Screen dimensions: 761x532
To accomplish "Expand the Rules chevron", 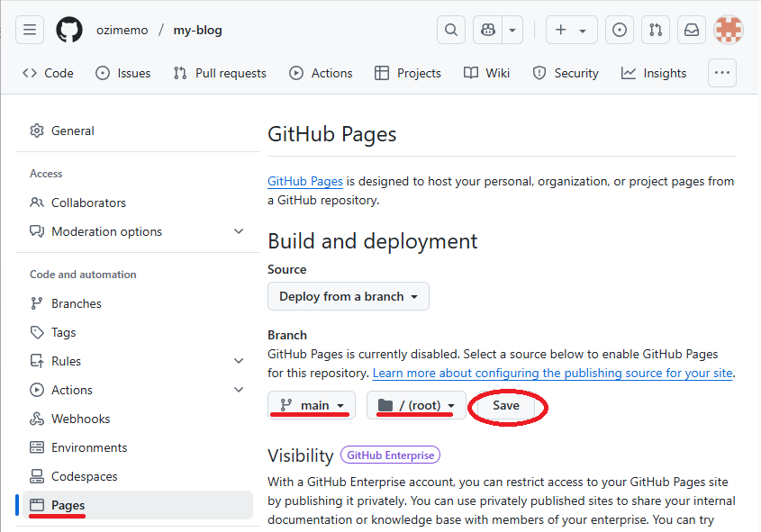I will 239,361.
